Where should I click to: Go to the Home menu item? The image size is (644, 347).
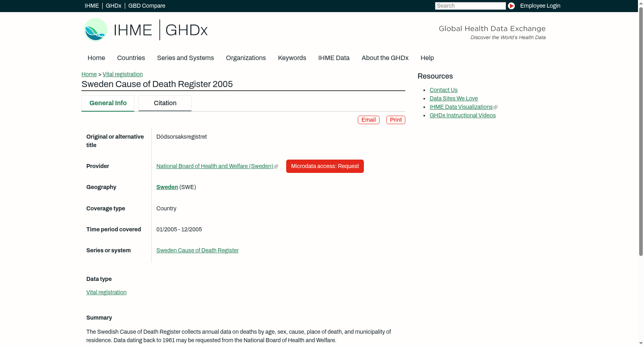(x=96, y=58)
